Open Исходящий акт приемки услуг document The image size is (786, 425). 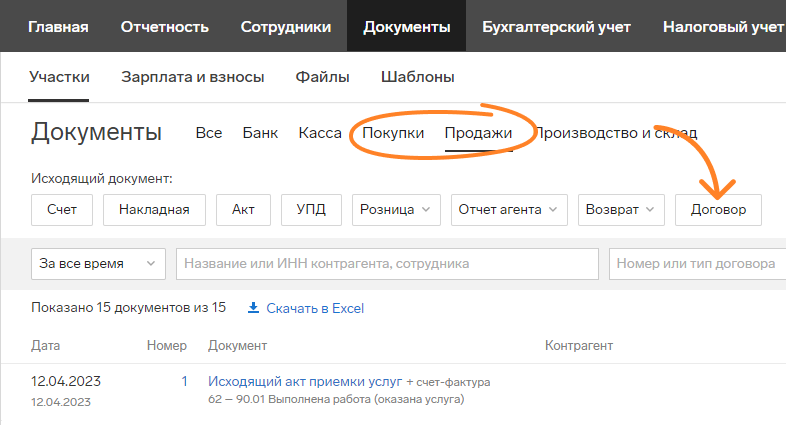305,381
